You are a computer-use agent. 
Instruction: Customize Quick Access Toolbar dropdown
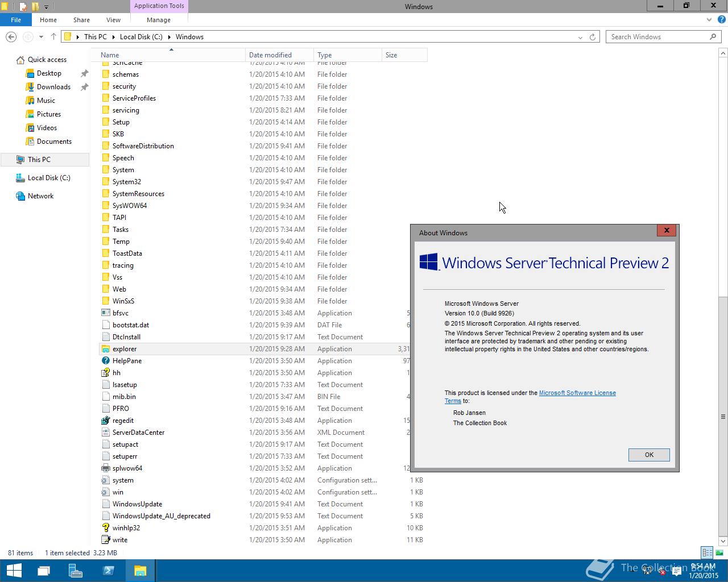click(x=46, y=7)
